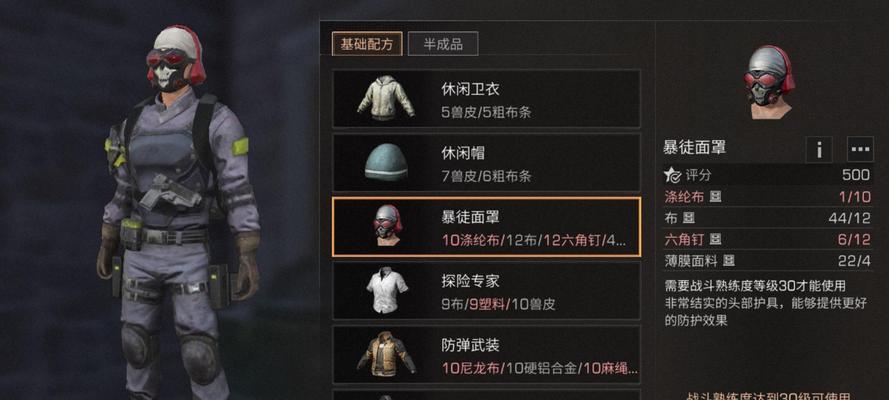Click the 暴徒面罩 preview thumbnail

pos(769,82)
